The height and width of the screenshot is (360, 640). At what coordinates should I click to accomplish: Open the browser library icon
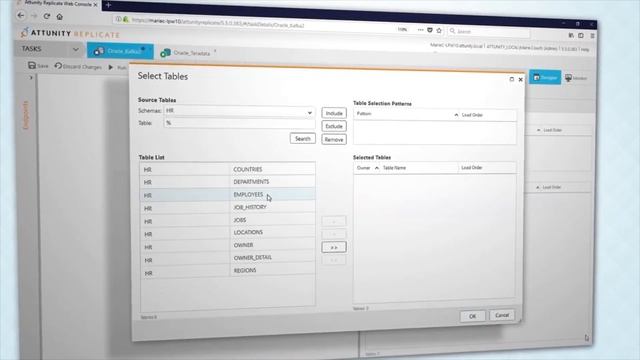tap(571, 35)
